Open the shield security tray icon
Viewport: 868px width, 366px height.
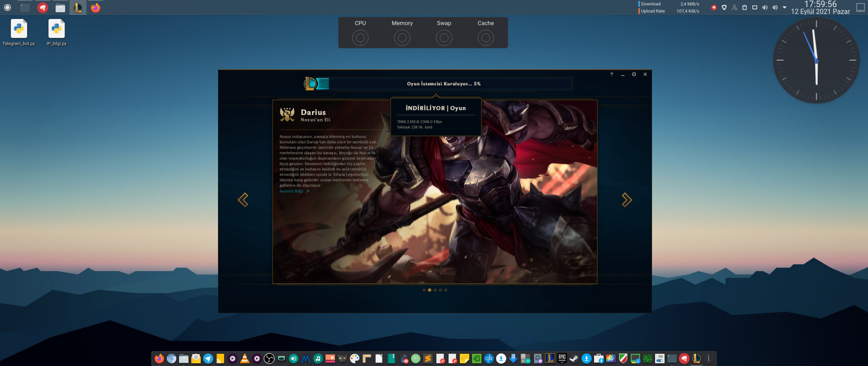pyautogui.click(x=724, y=8)
